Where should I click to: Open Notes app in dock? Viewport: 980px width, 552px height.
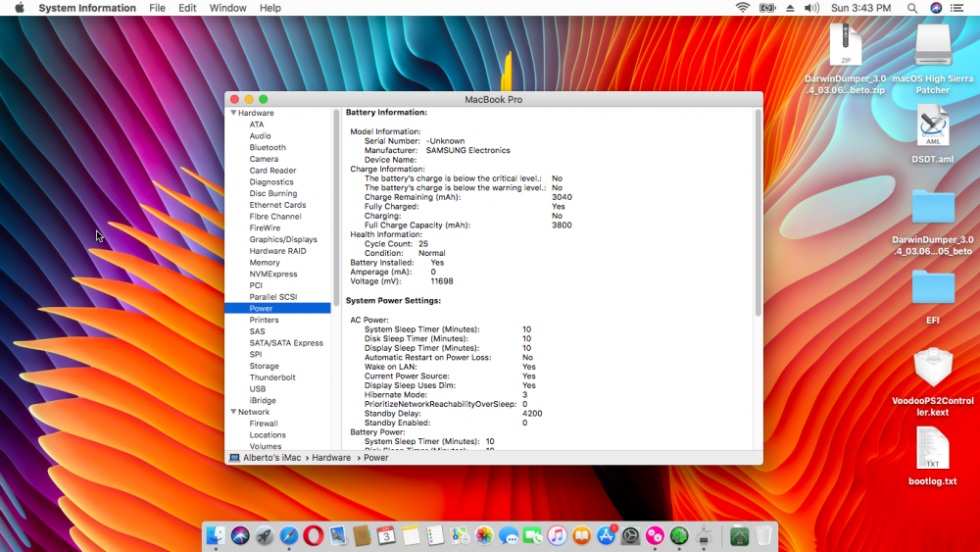pos(411,535)
